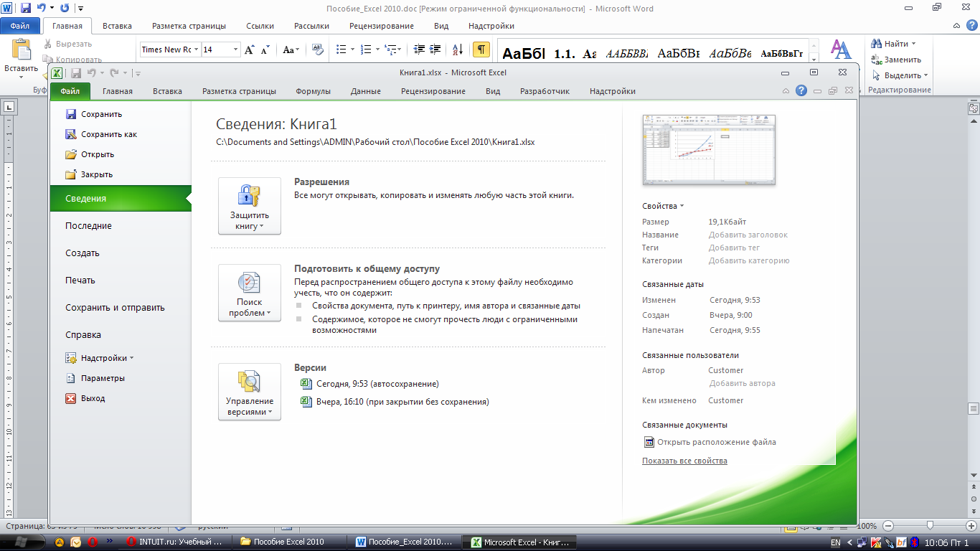Click the workbook preview thumbnail
Viewport: 980px width, 551px height.
709,150
